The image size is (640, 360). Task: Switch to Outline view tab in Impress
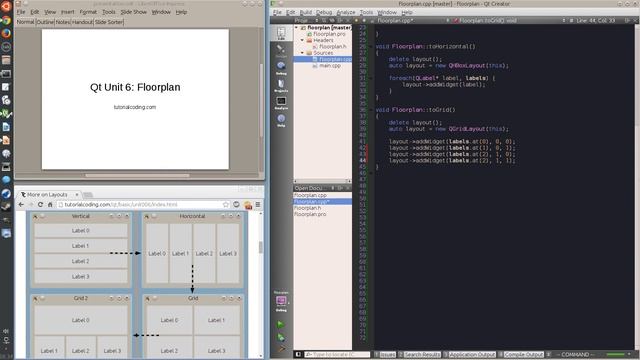(45, 22)
